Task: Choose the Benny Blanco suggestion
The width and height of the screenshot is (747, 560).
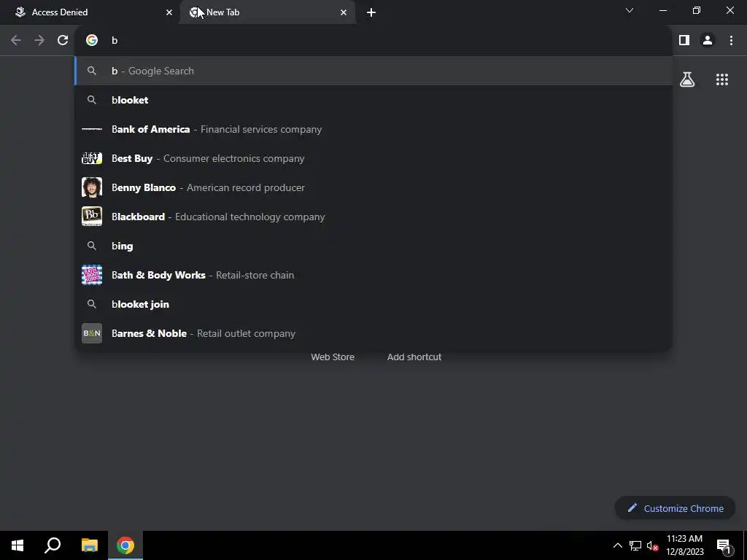Action: click(373, 187)
